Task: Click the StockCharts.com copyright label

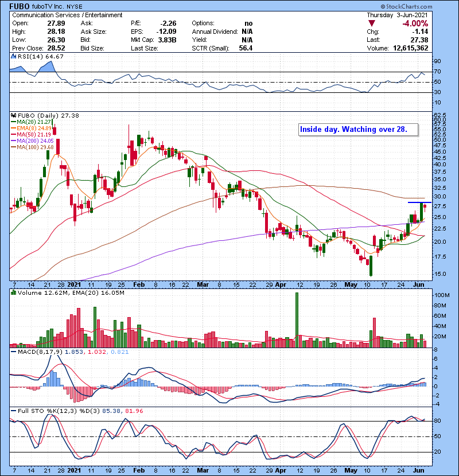Action: coord(406,6)
